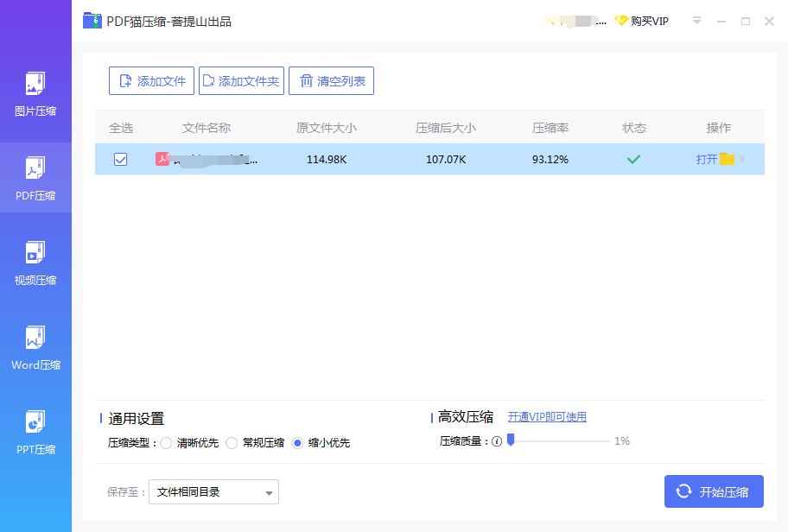This screenshot has height=532, width=788.
Task: Click the user account name in title bar
Action: (x=575, y=21)
